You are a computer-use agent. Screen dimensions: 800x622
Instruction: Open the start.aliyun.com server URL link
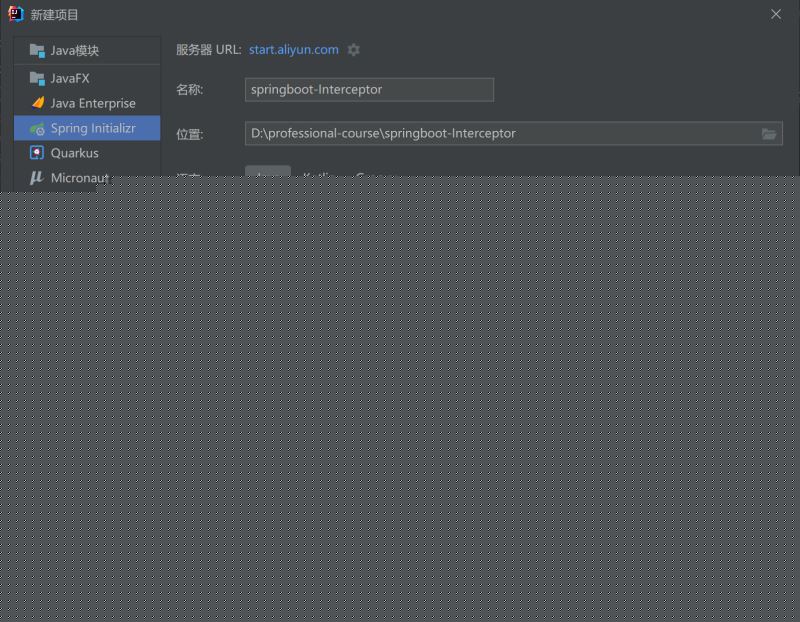point(294,49)
